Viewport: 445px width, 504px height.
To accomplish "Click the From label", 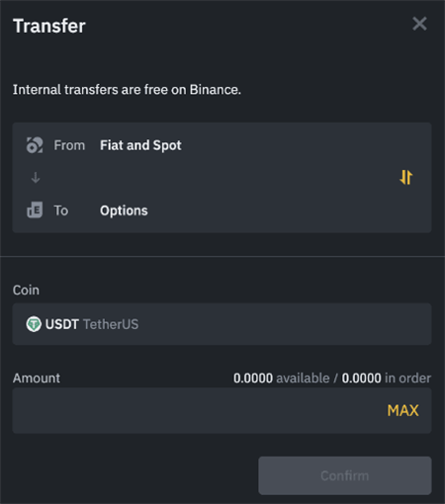I will click(69, 145).
